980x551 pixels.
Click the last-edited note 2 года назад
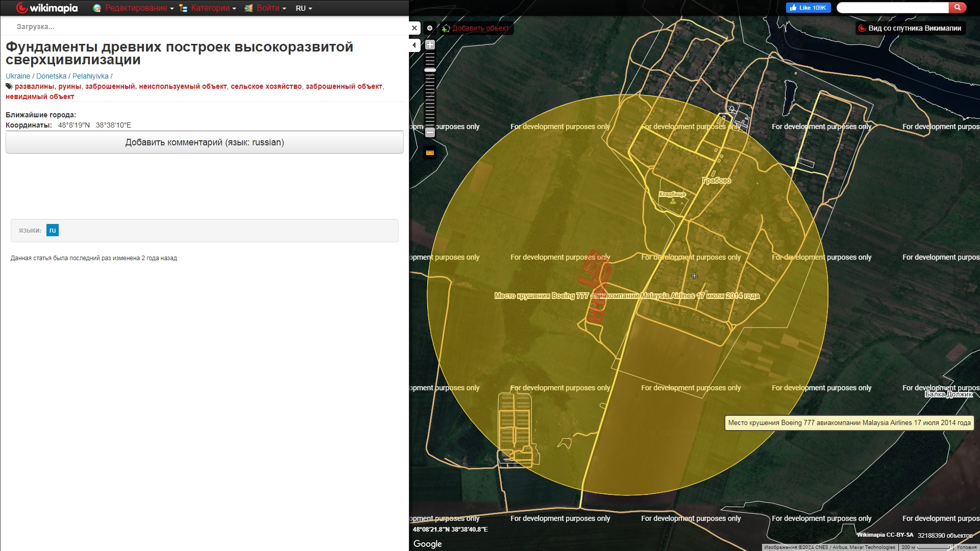[x=94, y=258]
